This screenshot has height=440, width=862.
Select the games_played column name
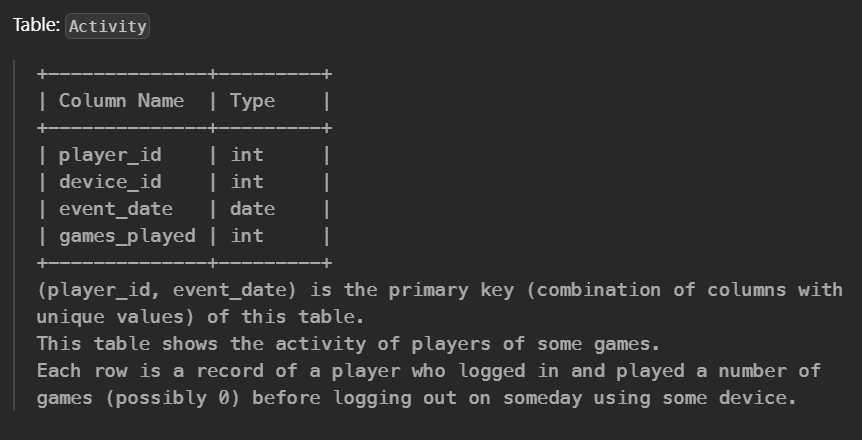pyautogui.click(x=127, y=236)
